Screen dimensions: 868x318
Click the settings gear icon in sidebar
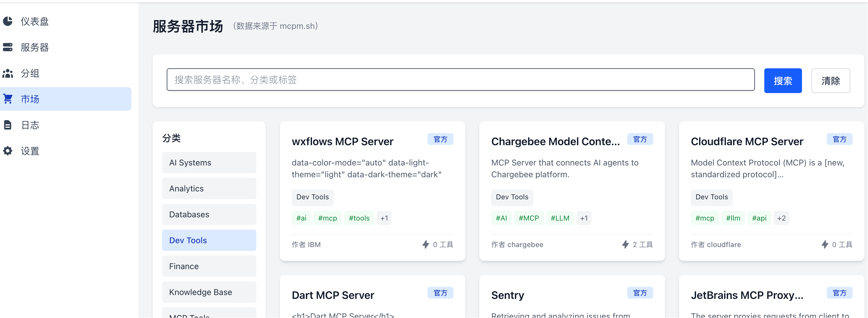pyautogui.click(x=8, y=151)
